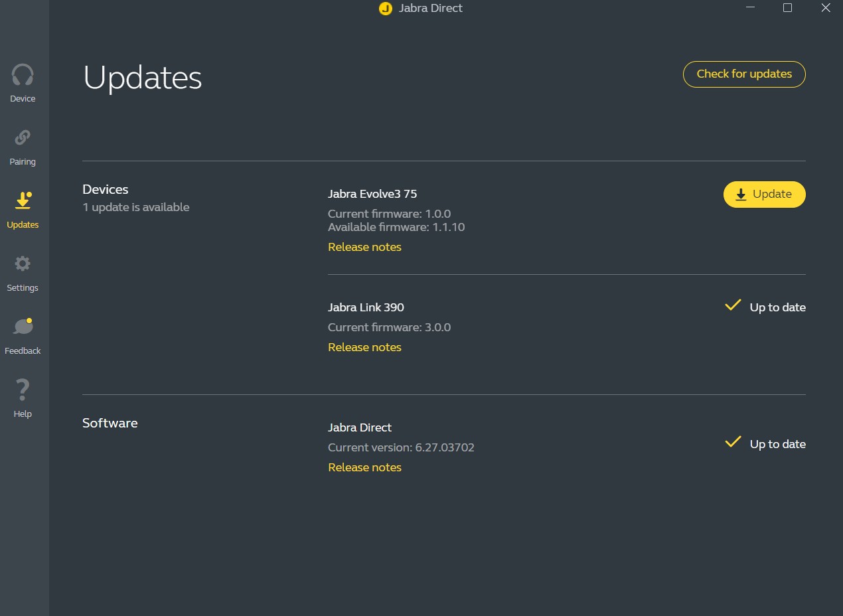Click the Updates download icon in sidebar
The height and width of the screenshot is (616, 843).
[x=23, y=200]
